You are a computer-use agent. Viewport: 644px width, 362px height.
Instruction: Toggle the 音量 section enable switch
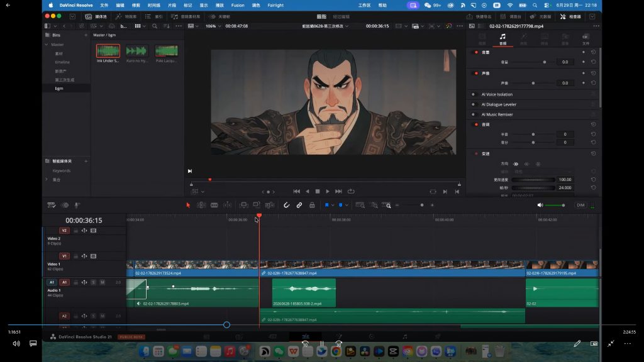[x=477, y=52]
